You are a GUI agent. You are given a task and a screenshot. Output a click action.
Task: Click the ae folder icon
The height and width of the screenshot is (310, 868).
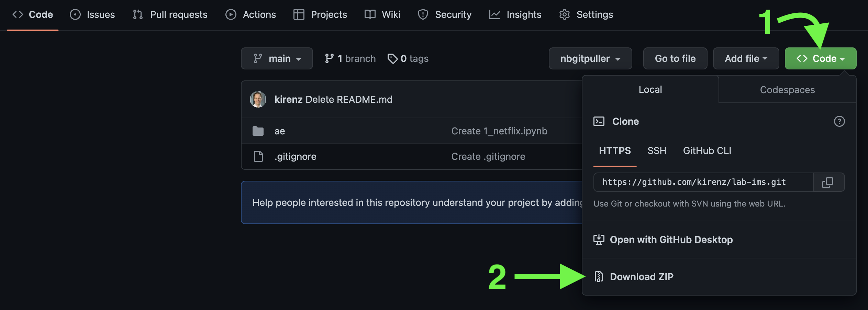click(x=258, y=131)
